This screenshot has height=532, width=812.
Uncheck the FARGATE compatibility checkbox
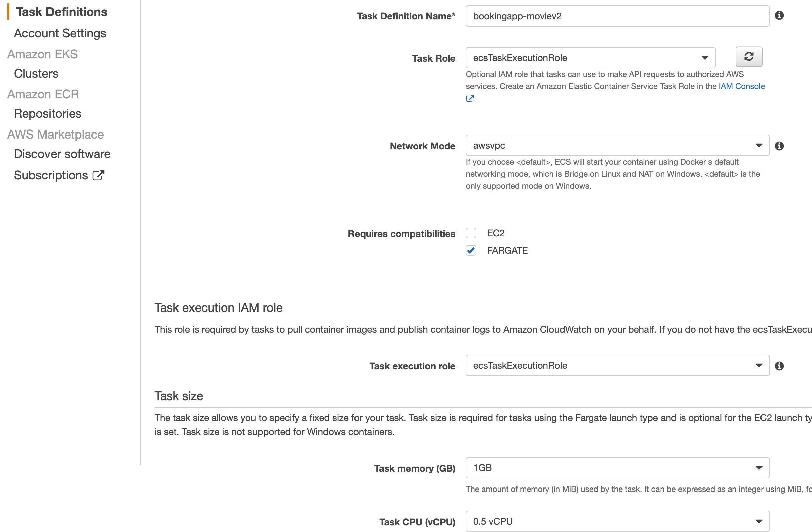pos(471,251)
